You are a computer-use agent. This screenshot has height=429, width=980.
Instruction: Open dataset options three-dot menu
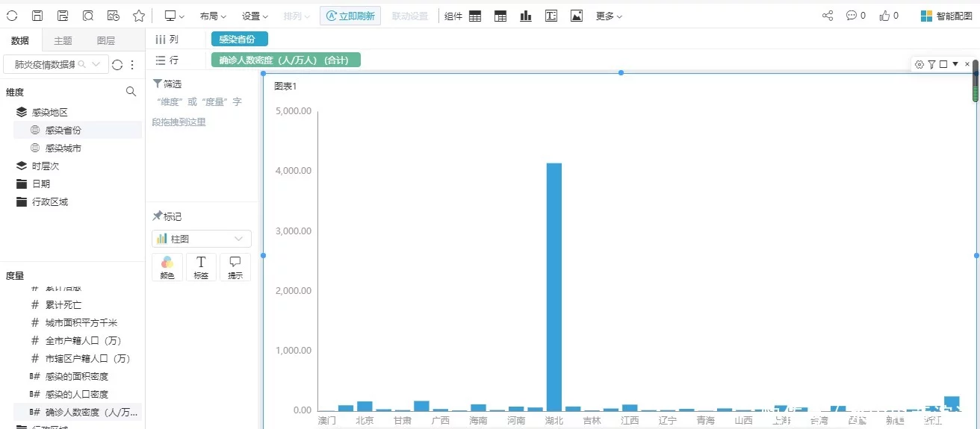point(133,65)
